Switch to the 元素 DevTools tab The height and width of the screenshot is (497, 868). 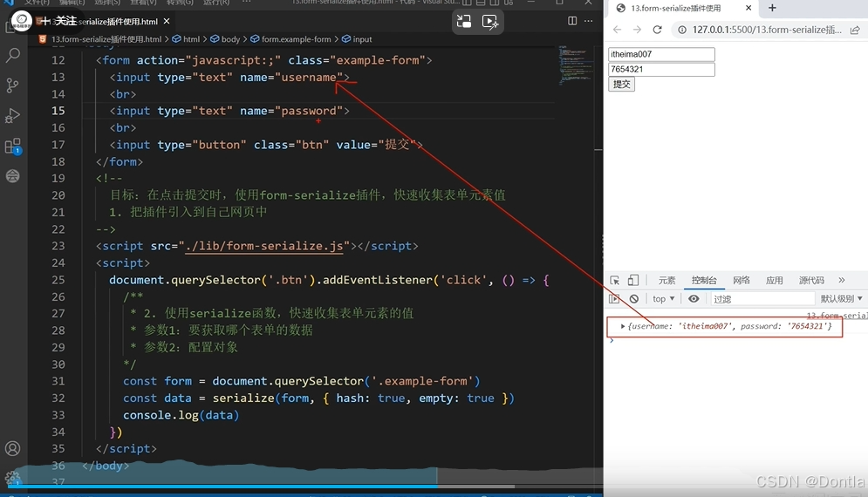666,281
